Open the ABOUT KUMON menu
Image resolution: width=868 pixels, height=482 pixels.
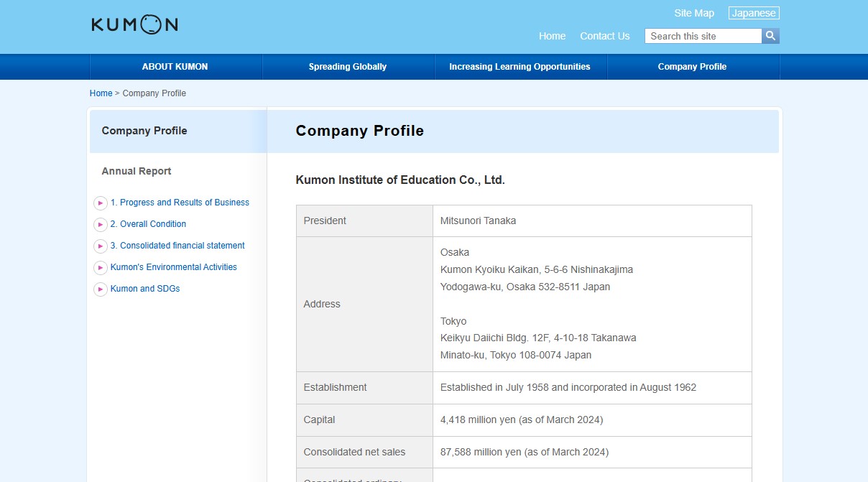tap(175, 67)
